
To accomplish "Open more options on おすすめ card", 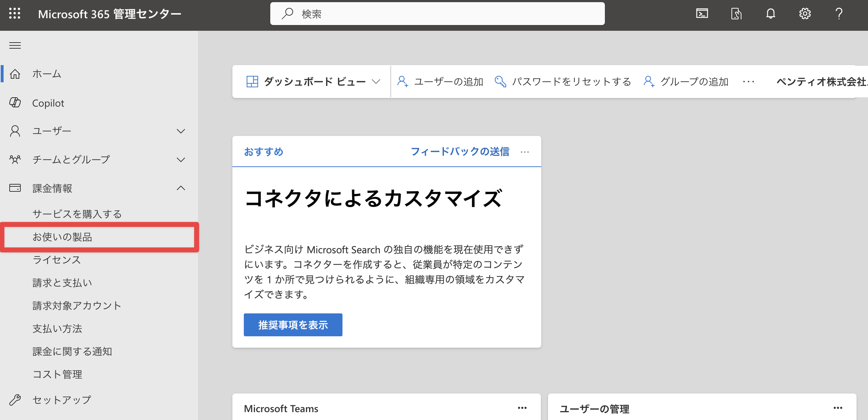I will (x=525, y=152).
